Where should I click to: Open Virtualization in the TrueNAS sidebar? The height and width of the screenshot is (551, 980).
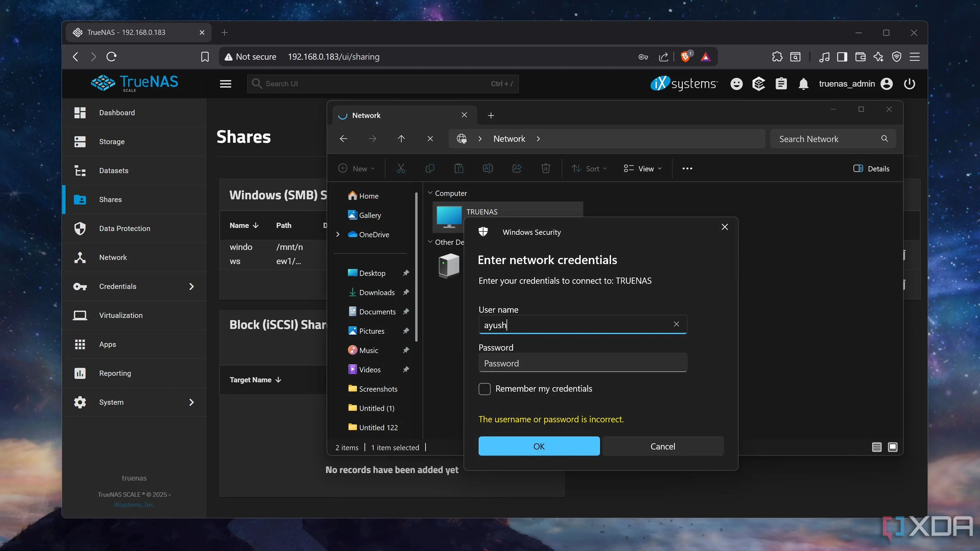135,315
